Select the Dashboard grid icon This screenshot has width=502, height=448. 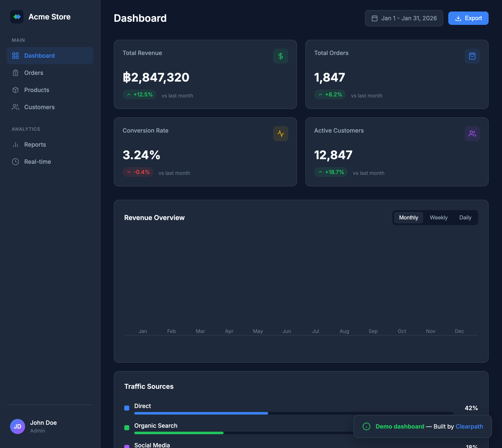tap(15, 56)
